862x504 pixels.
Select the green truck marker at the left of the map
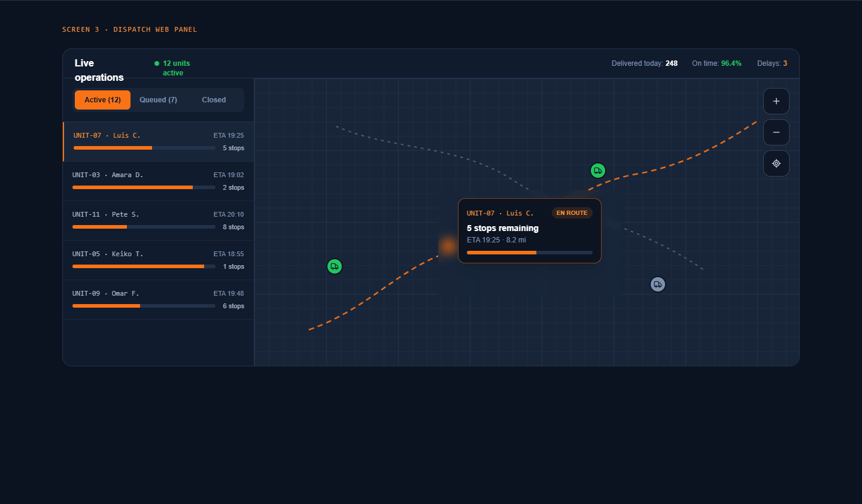[335, 266]
